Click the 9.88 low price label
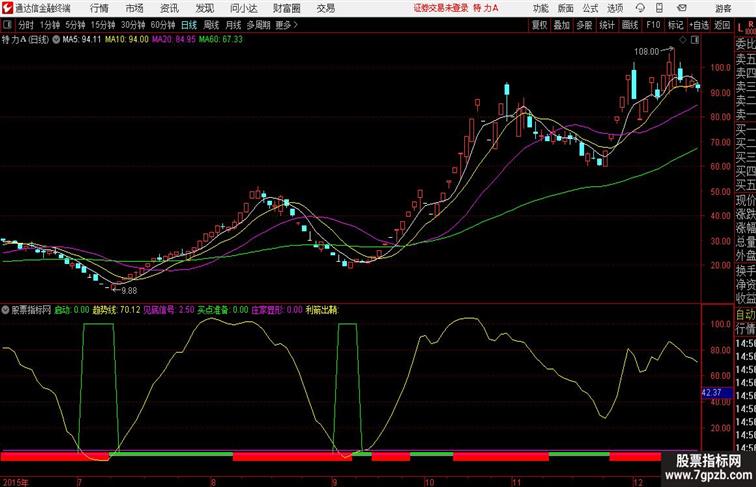 [129, 290]
